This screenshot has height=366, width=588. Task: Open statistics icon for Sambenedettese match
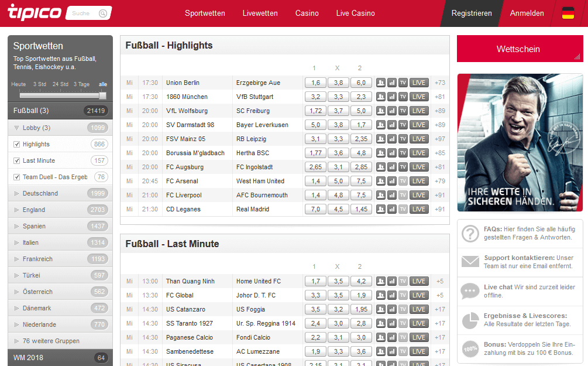(x=392, y=352)
